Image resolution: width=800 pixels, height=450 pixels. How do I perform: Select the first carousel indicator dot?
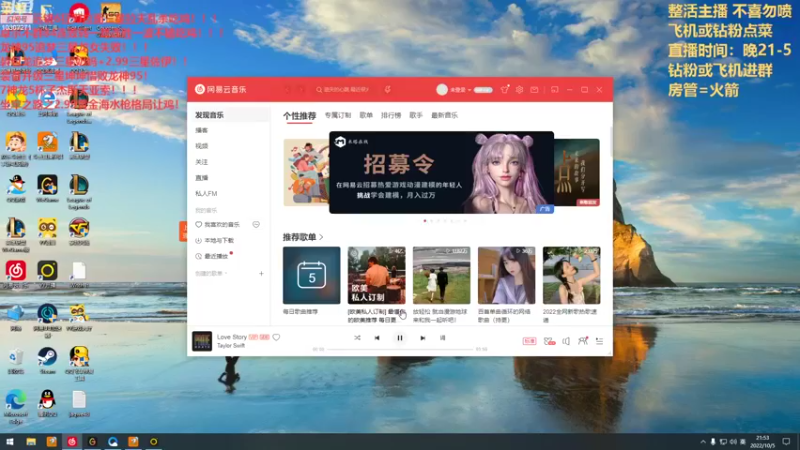pos(425,221)
